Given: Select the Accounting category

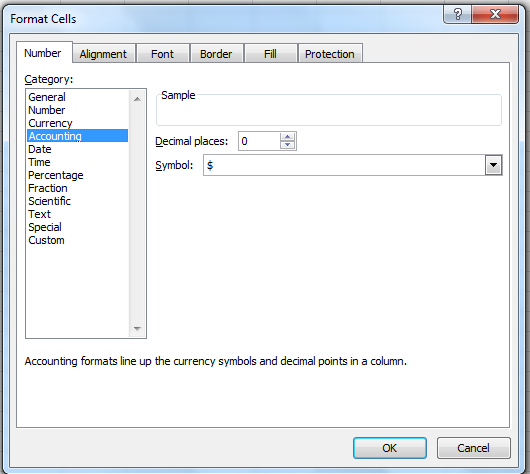Looking at the screenshot, I should pyautogui.click(x=77, y=136).
